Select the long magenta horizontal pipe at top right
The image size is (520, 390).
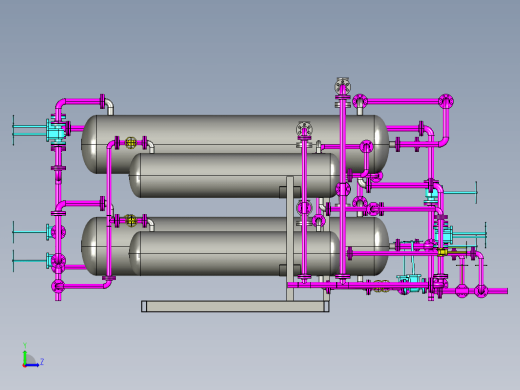point(402,101)
